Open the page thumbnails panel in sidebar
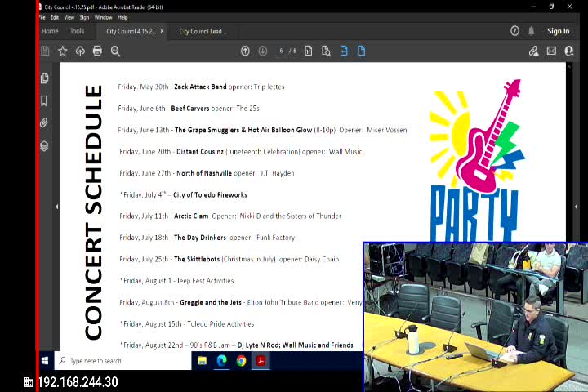The image size is (588, 392). point(44,78)
